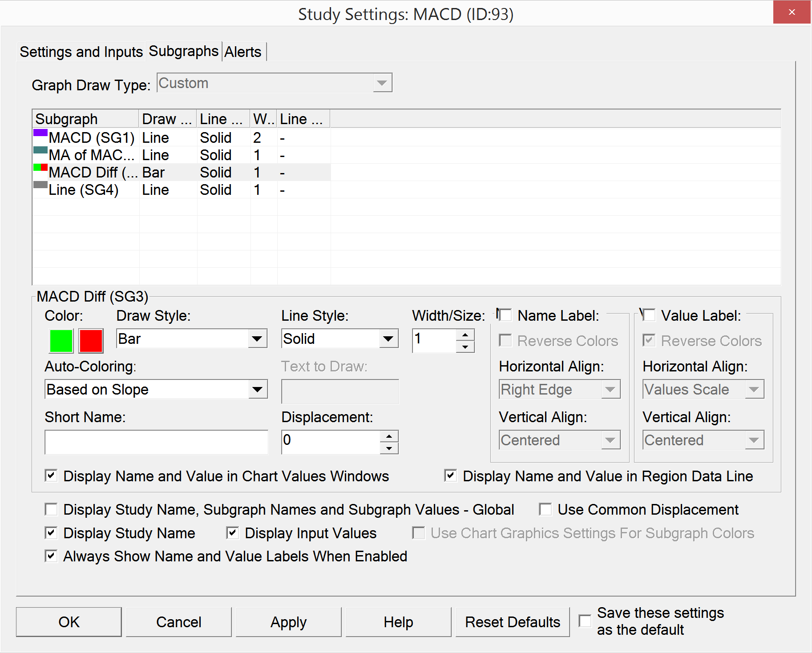Open the red secondary color swatch
The width and height of the screenshot is (812, 653).
(91, 341)
